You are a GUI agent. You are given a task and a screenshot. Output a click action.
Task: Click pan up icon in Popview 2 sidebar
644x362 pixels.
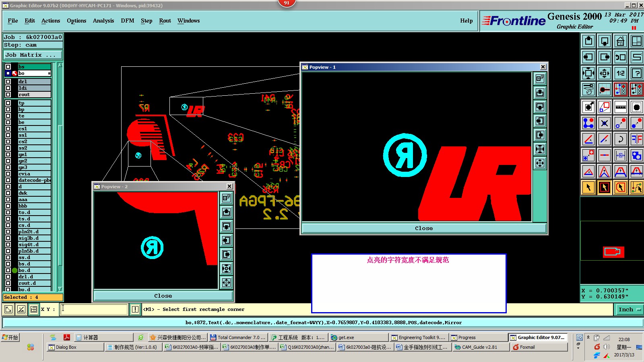pos(227,212)
